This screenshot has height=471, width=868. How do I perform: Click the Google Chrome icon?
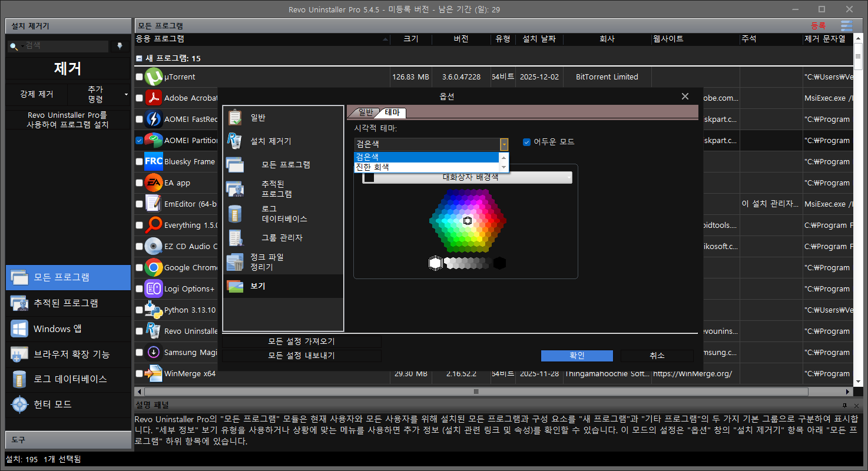click(154, 267)
